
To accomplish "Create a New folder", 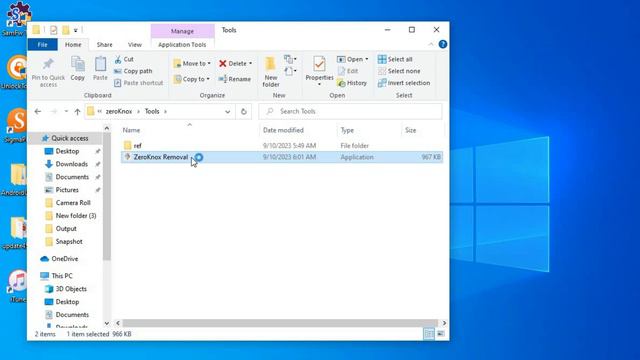I will pos(271,72).
